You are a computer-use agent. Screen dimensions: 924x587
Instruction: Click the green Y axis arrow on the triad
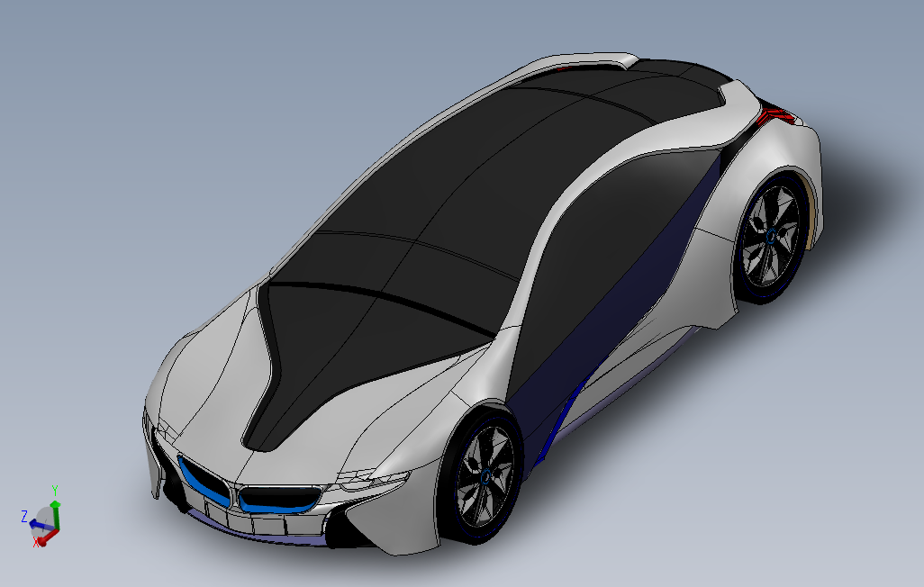[x=56, y=514]
